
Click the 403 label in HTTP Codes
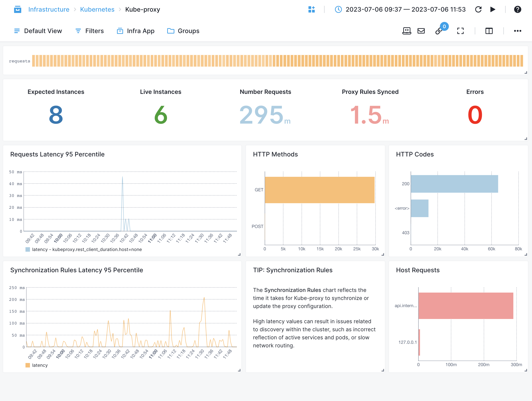[405, 233]
